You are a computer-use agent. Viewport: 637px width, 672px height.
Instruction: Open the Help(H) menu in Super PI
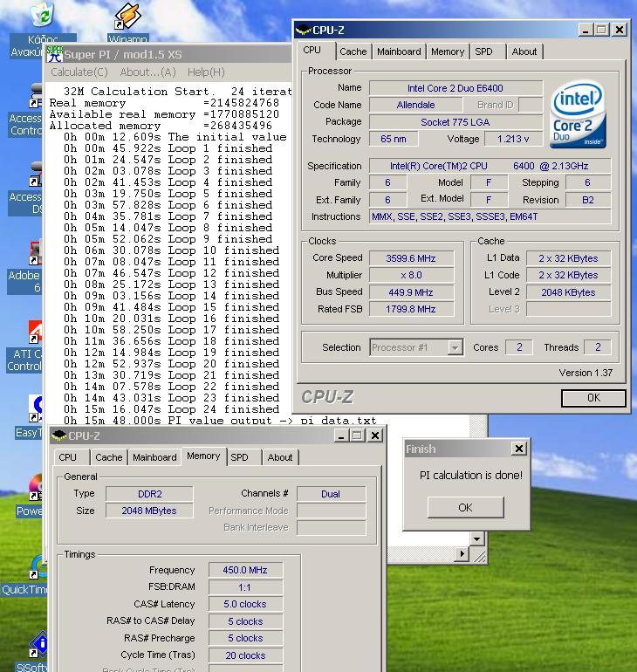click(206, 72)
